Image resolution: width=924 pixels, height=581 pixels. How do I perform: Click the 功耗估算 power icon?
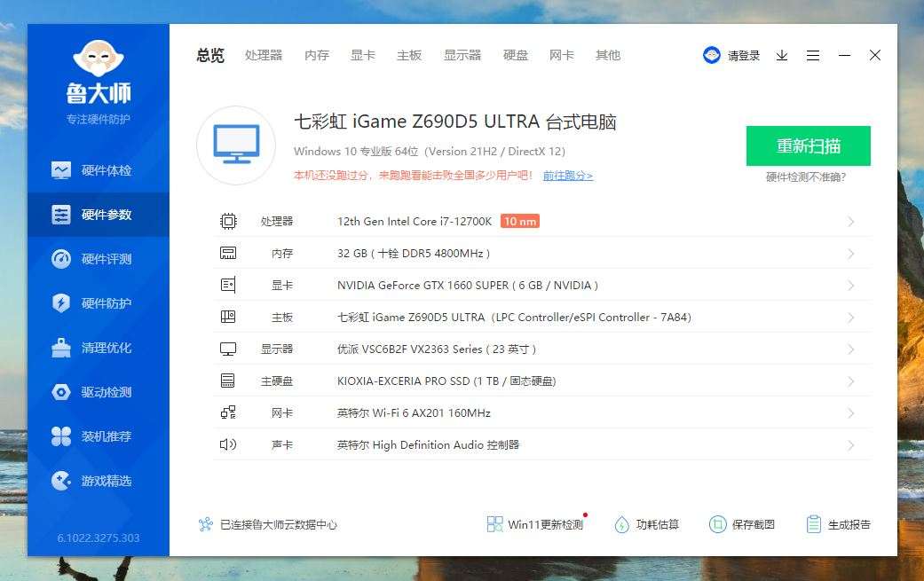pos(621,524)
